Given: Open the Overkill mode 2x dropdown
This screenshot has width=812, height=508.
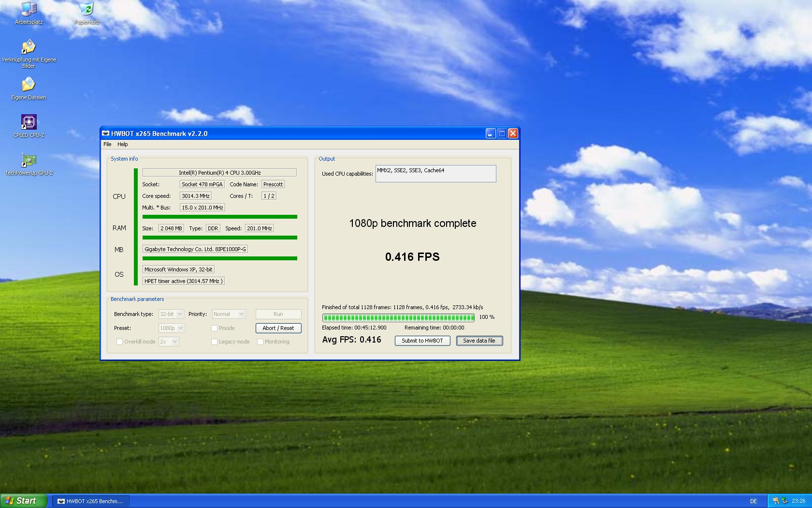Looking at the screenshot, I should click(169, 342).
